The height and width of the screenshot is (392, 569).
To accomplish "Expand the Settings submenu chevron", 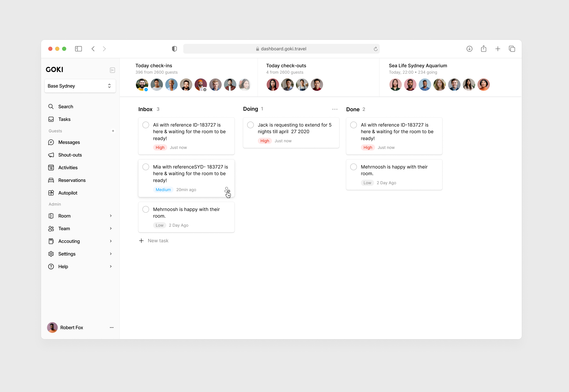I will coord(111,254).
